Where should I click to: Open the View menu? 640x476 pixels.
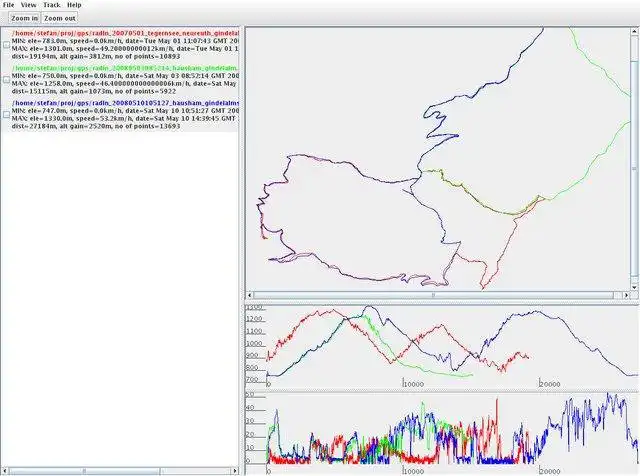coord(29,5)
